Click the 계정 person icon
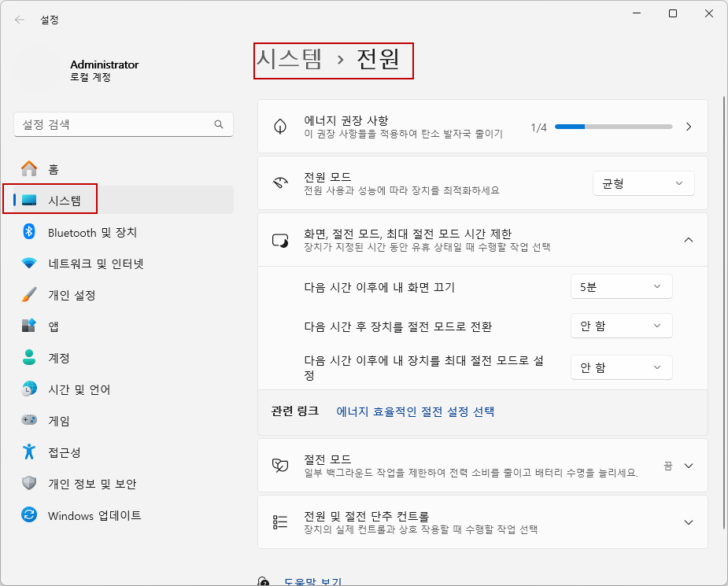The height and width of the screenshot is (586, 728). coord(29,357)
